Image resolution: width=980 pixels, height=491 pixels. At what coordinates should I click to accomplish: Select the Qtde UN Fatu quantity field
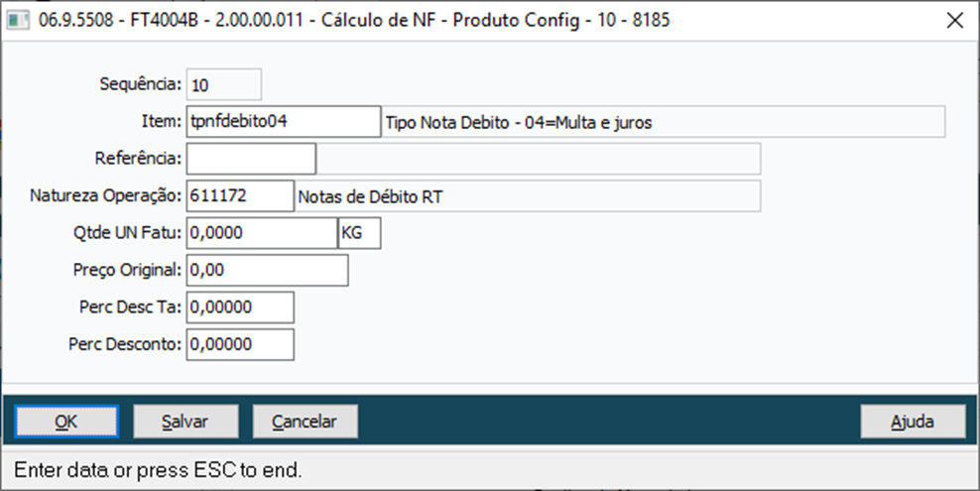(261, 233)
